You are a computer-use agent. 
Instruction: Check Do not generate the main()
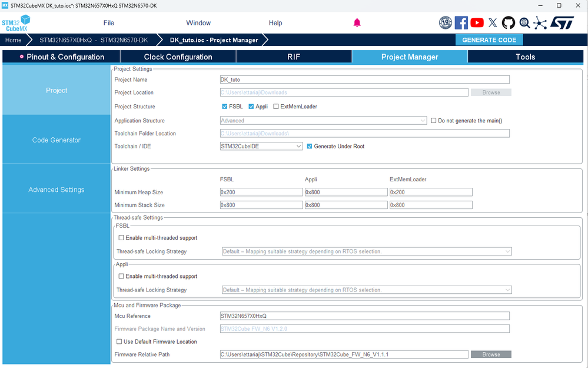pos(434,121)
